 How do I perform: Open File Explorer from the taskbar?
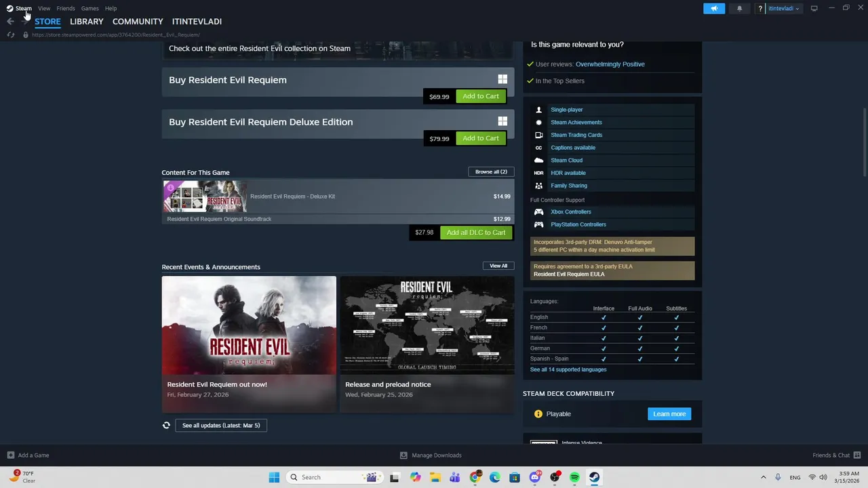(435, 477)
